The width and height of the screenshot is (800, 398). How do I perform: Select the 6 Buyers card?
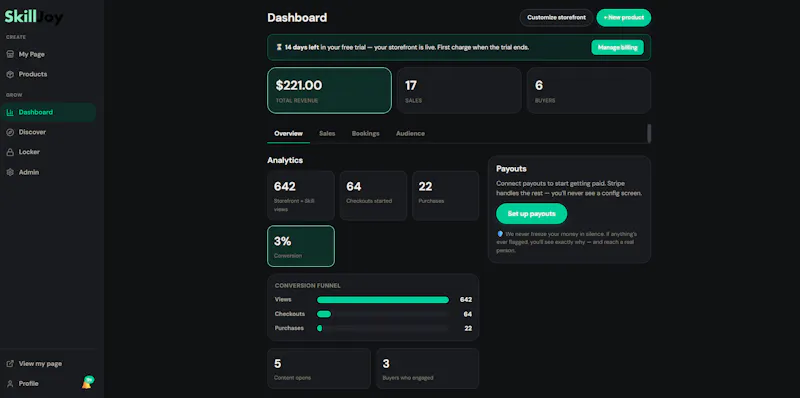point(589,90)
